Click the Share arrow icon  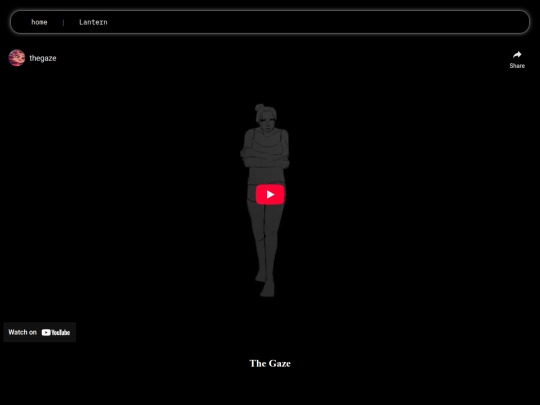(517, 55)
